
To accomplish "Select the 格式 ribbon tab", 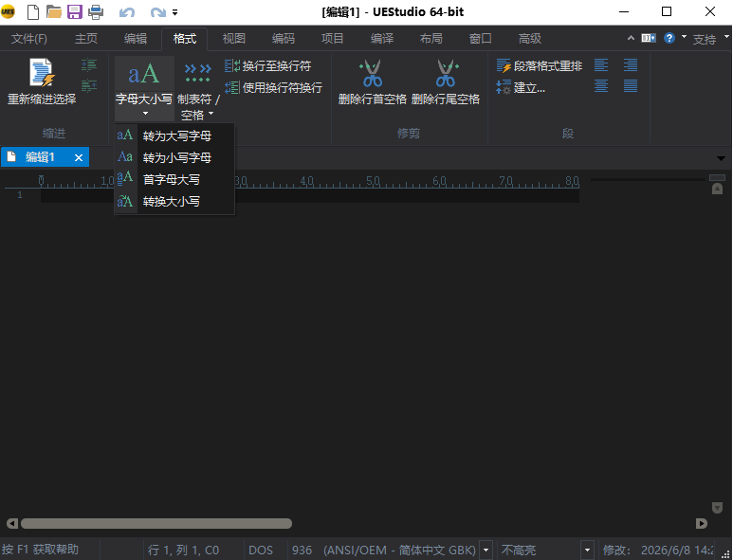I will [185, 38].
